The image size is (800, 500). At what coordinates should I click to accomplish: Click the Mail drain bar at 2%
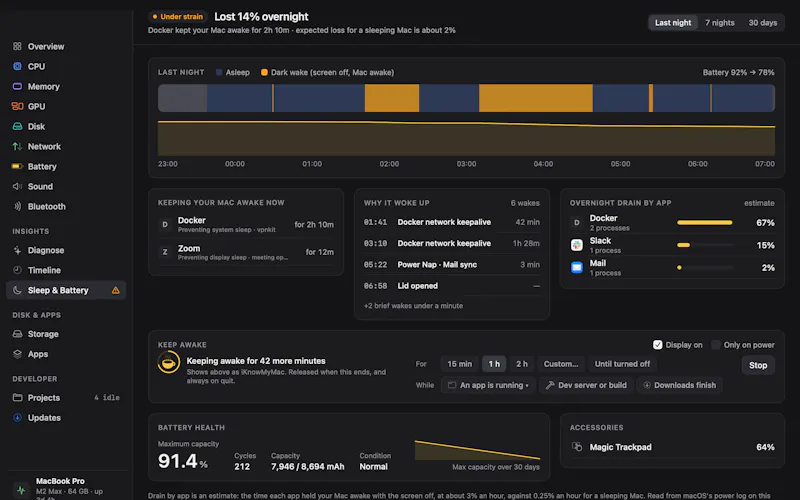(679, 267)
